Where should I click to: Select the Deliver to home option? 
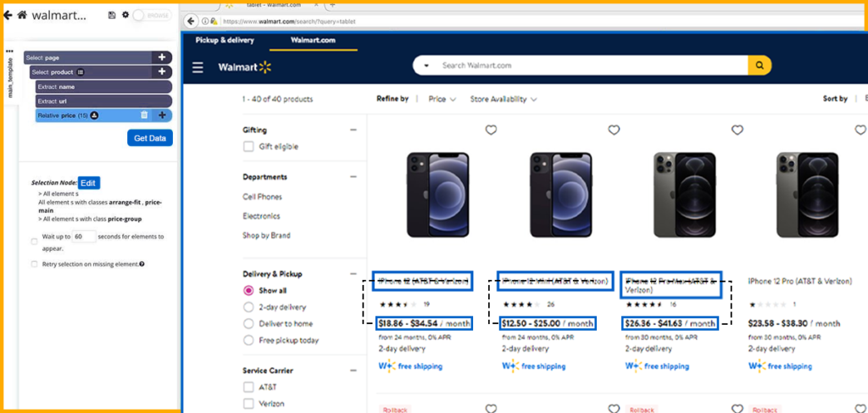[x=248, y=323]
